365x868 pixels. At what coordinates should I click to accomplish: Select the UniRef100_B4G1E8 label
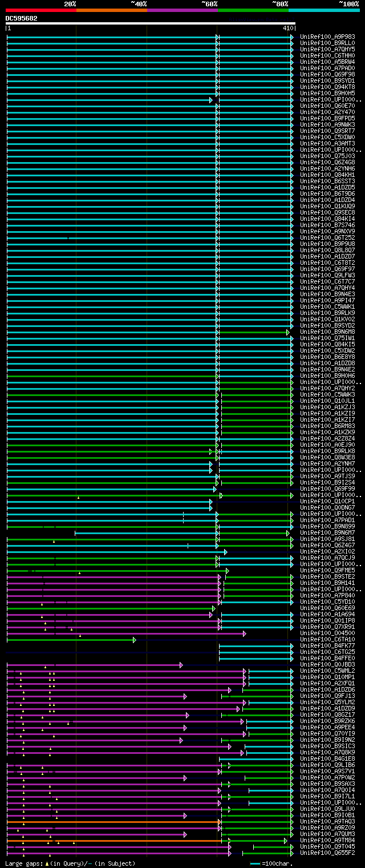(328, 758)
